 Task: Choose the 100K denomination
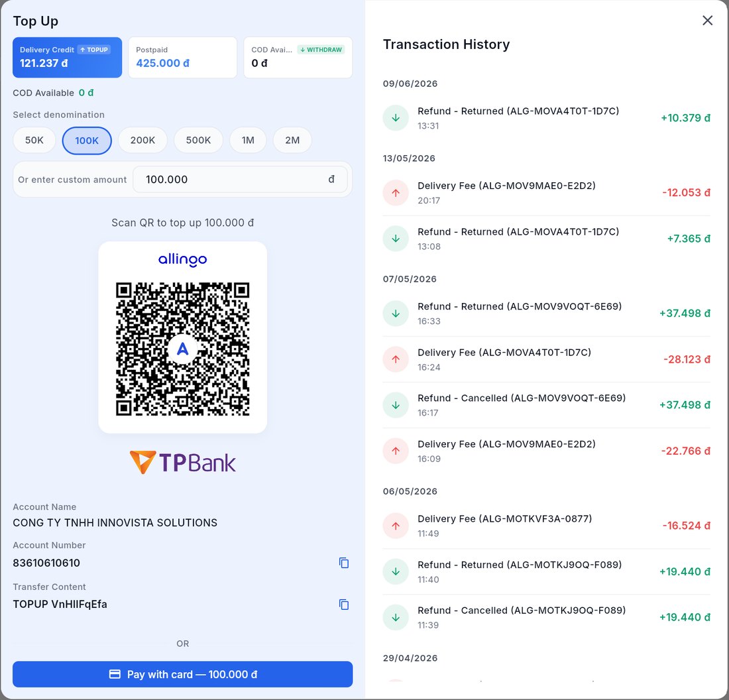[87, 141]
